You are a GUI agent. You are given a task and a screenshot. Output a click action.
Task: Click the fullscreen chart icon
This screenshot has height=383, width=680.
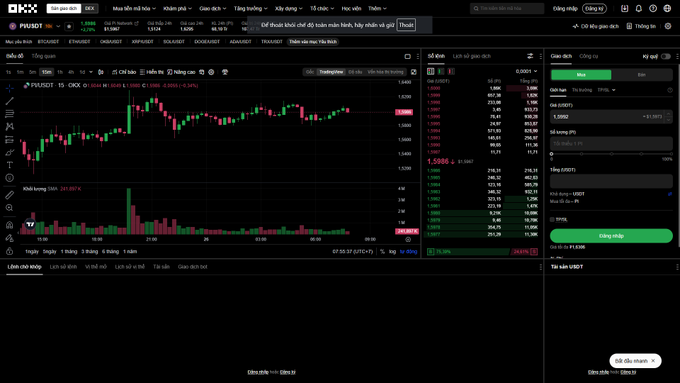click(x=414, y=72)
